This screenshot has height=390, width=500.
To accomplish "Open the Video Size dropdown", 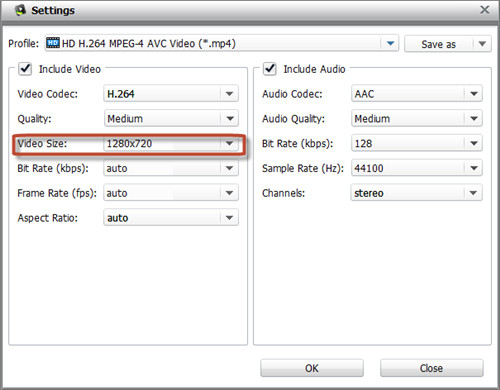I will 171,143.
